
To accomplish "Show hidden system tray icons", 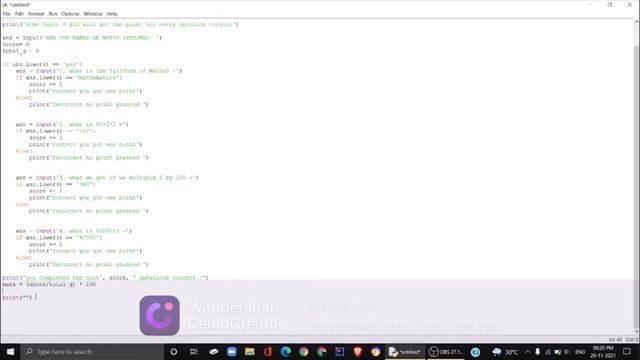I will point(527,352).
